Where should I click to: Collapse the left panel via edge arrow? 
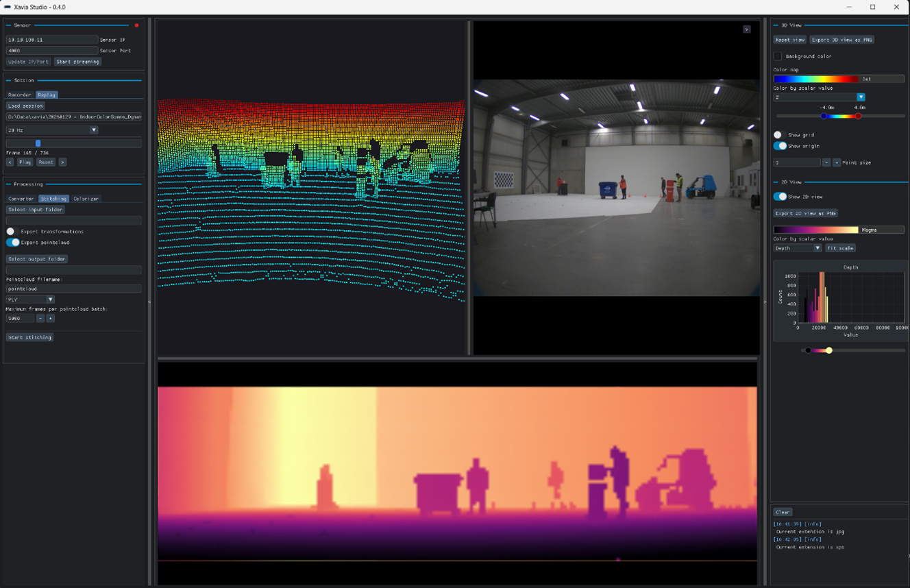tap(149, 302)
